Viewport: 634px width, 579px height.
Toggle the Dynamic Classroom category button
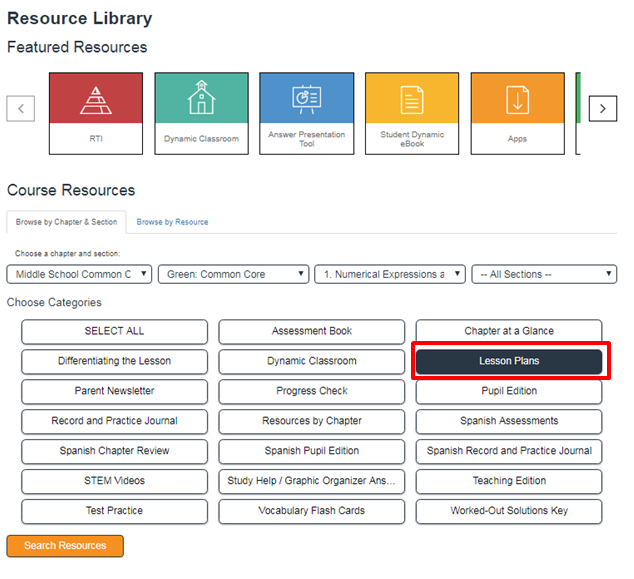click(x=312, y=361)
